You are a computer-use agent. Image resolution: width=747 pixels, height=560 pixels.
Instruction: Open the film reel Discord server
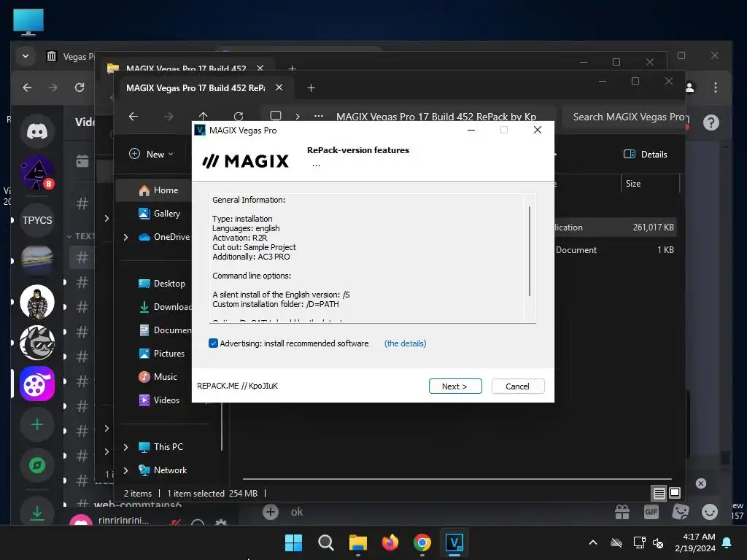[x=37, y=384]
